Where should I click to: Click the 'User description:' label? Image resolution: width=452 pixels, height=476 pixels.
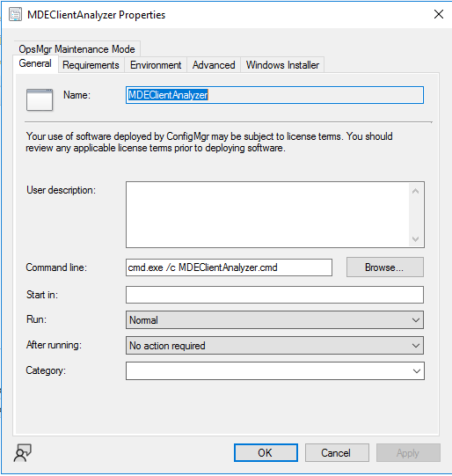(x=61, y=190)
